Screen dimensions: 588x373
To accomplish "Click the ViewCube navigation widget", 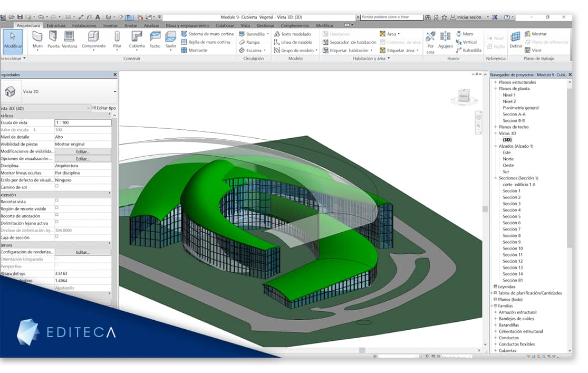I will pos(464,97).
